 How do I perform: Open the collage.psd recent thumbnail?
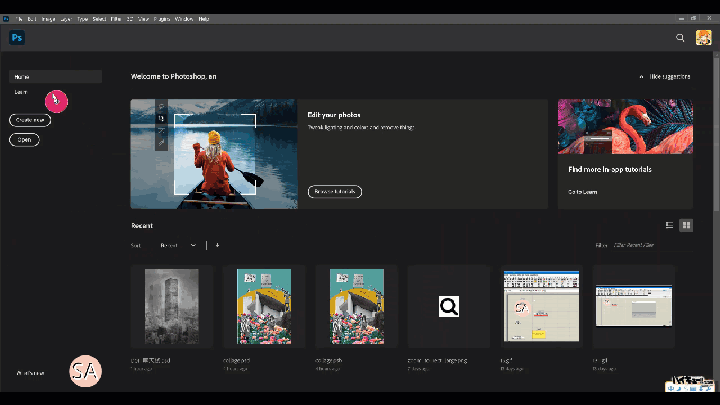tap(264, 306)
